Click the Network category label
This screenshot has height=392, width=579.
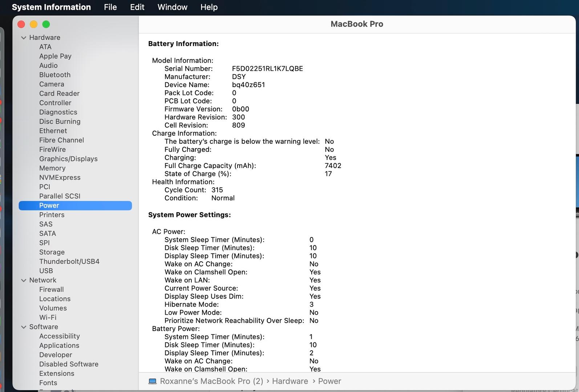point(43,280)
